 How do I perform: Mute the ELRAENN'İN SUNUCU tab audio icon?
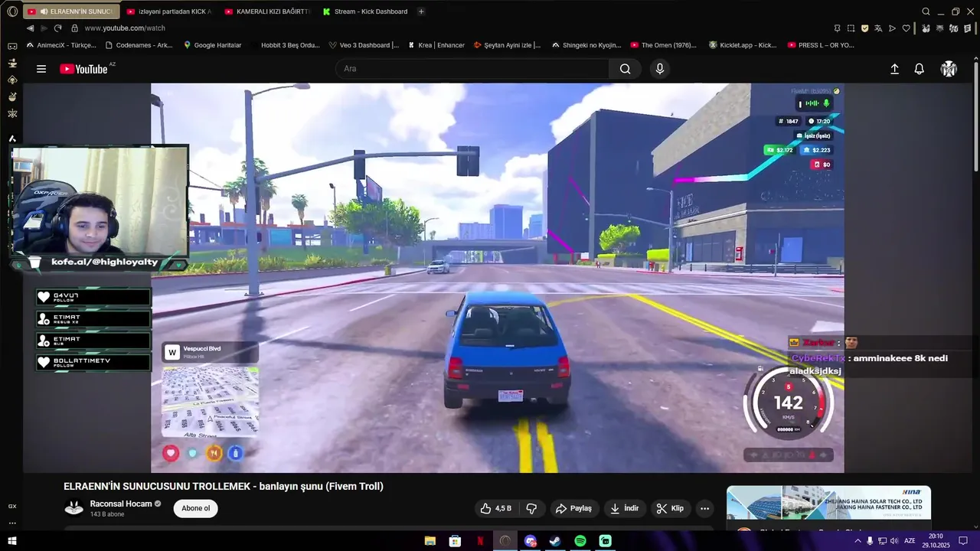pyautogui.click(x=44, y=11)
